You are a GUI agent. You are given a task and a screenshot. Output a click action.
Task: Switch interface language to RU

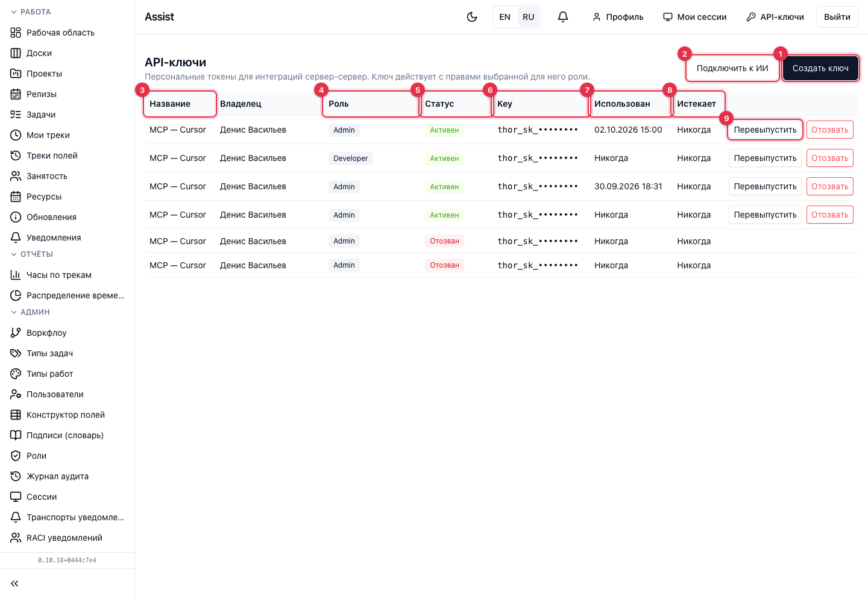pyautogui.click(x=529, y=17)
